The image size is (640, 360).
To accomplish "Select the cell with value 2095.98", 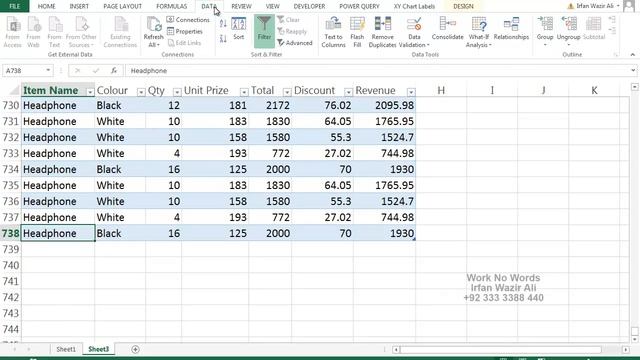I will tap(384, 105).
